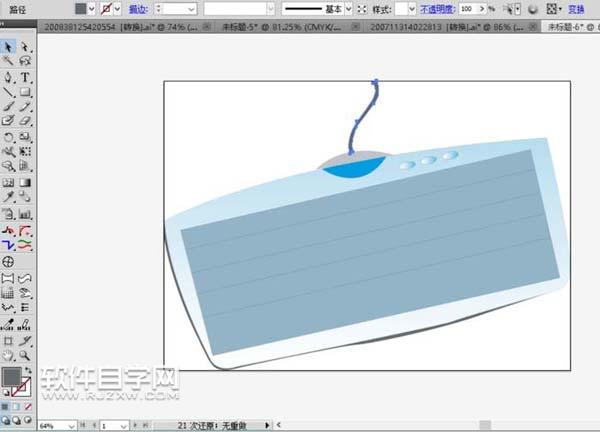Open the stroke color dropdown in control bar
The image size is (600, 432).
coord(117,9)
